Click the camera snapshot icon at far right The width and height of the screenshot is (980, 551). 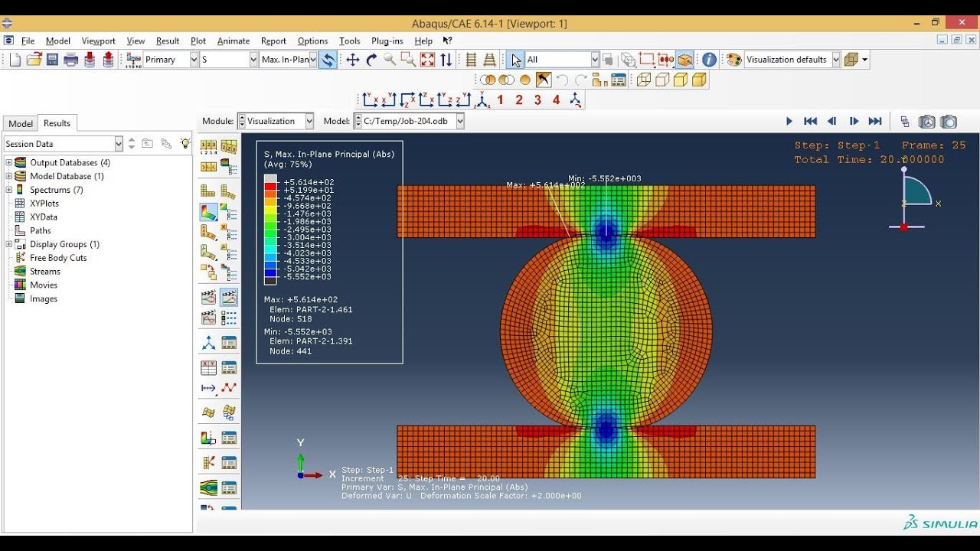coord(949,121)
